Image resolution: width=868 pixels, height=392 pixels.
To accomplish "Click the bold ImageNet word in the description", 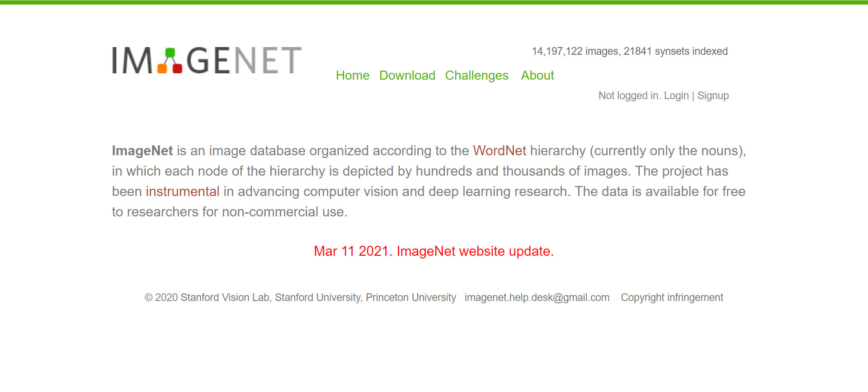I will point(142,151).
